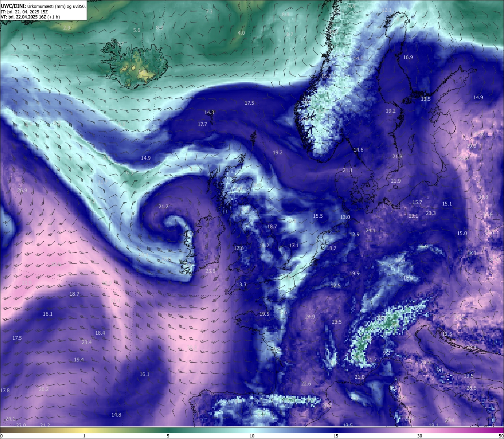Image resolution: width=504 pixels, height=439 pixels.
Task: Click the map value '26.2' in the southwest Atlantic
Action: pos(44,389)
